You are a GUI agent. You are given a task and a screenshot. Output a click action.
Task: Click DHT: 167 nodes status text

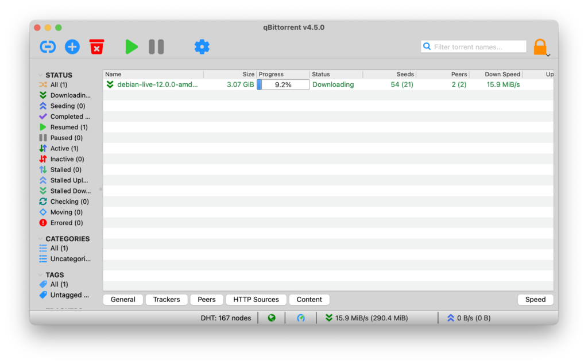[226, 318]
